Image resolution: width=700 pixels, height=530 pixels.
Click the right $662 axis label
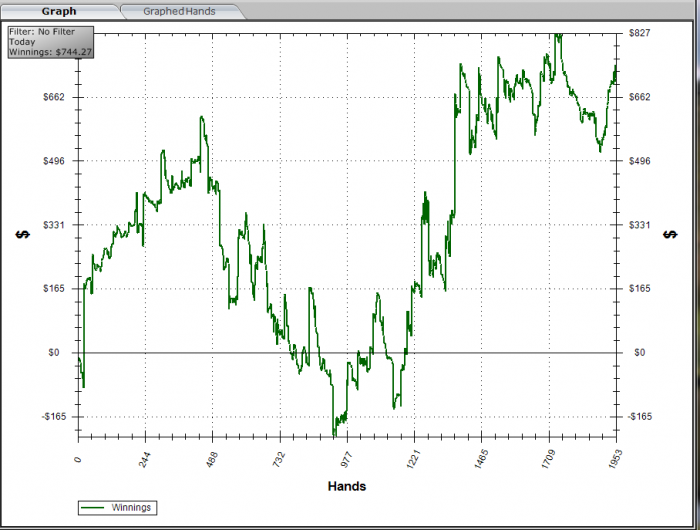click(640, 97)
